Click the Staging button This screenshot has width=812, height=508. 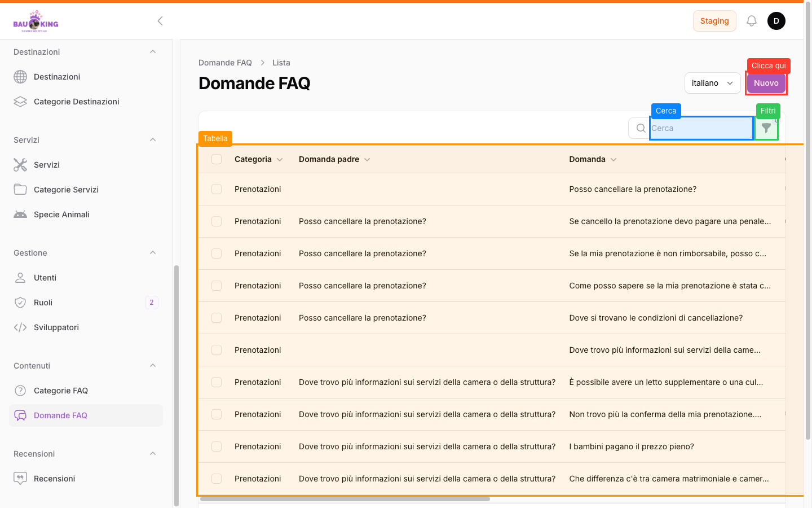(714, 20)
